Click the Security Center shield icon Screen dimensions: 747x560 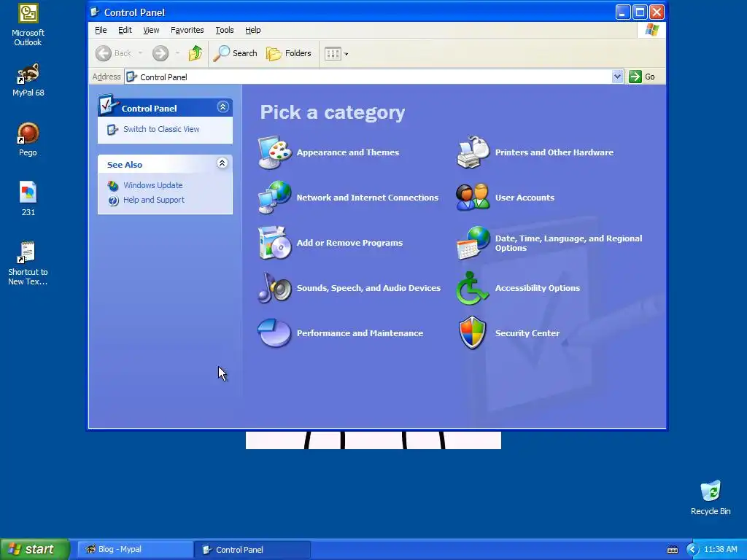[472, 332]
